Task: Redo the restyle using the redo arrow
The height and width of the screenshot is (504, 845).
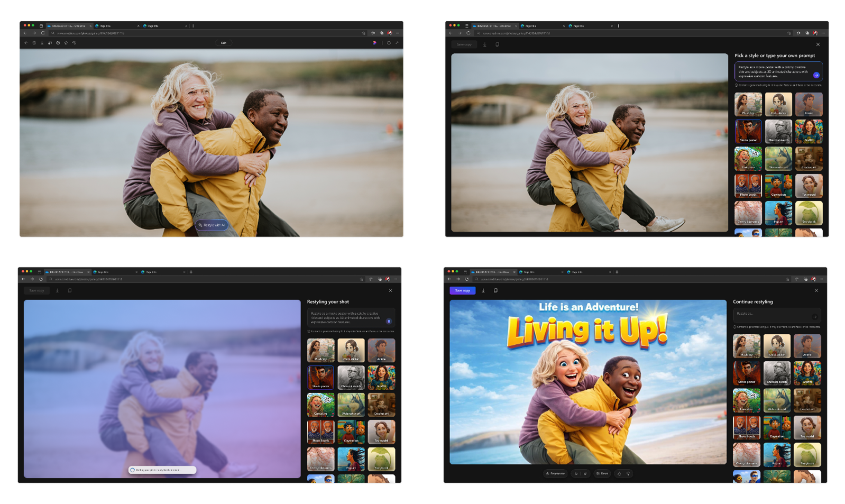Action: [x=585, y=473]
